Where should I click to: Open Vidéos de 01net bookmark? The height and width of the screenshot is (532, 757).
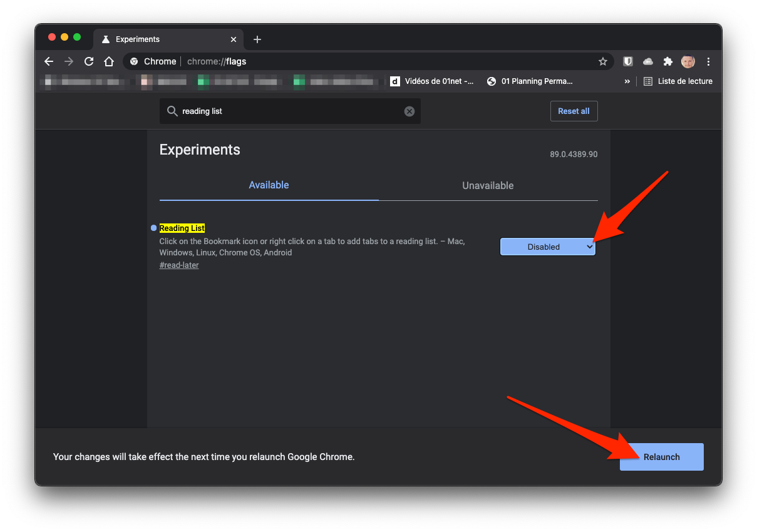coord(432,81)
